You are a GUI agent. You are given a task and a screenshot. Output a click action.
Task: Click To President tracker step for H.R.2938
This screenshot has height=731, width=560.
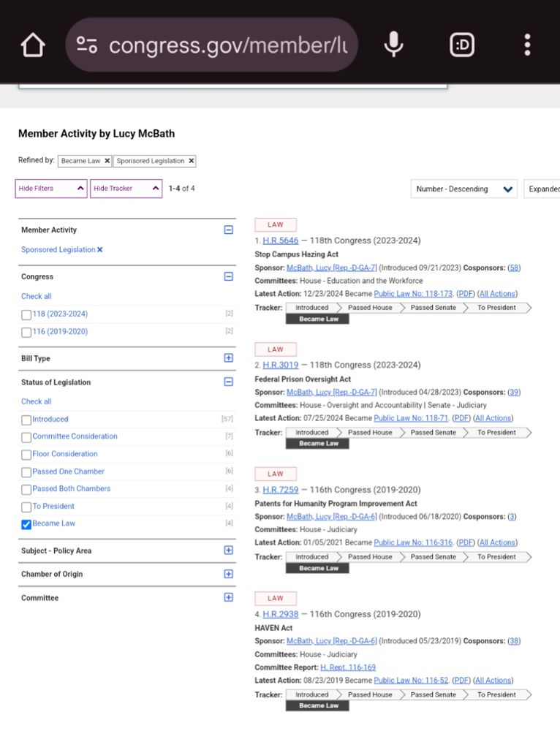tap(496, 694)
